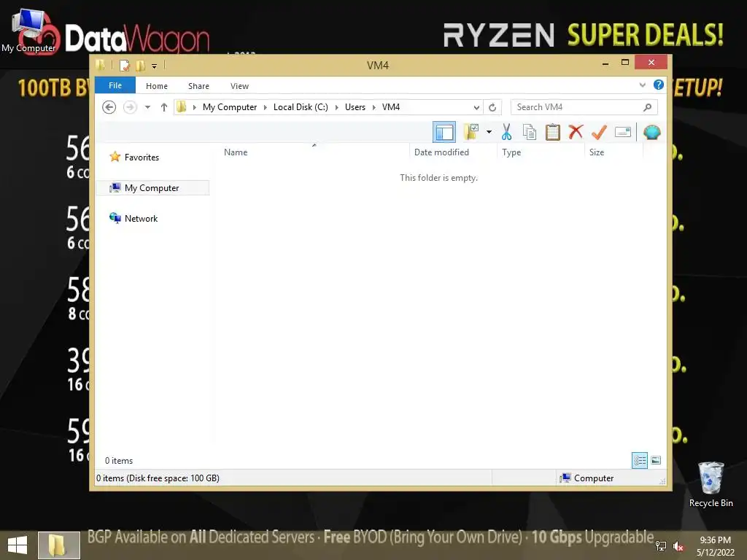
Task: Switch to the View ribbon tab
Action: pyautogui.click(x=239, y=86)
